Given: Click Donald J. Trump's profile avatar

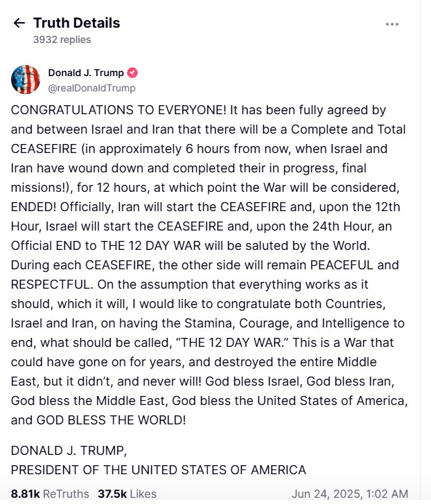Looking at the screenshot, I should [26, 80].
